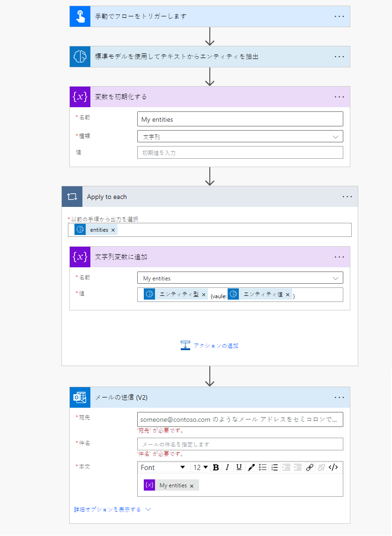Click the アクションの追加 link
392x536 pixels.
pyautogui.click(x=214, y=345)
